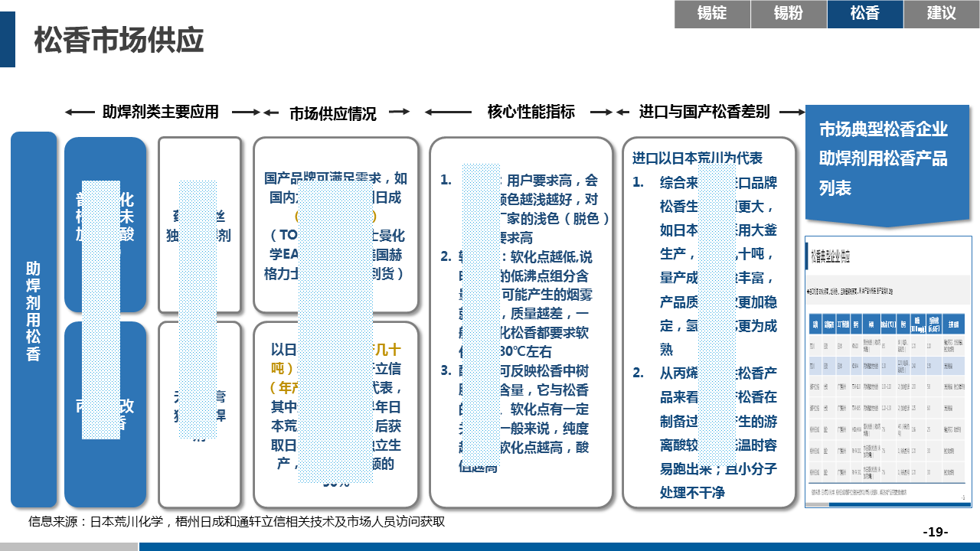Click the slide title 松香市场供应
The height and width of the screenshot is (551, 980).
coord(119,41)
